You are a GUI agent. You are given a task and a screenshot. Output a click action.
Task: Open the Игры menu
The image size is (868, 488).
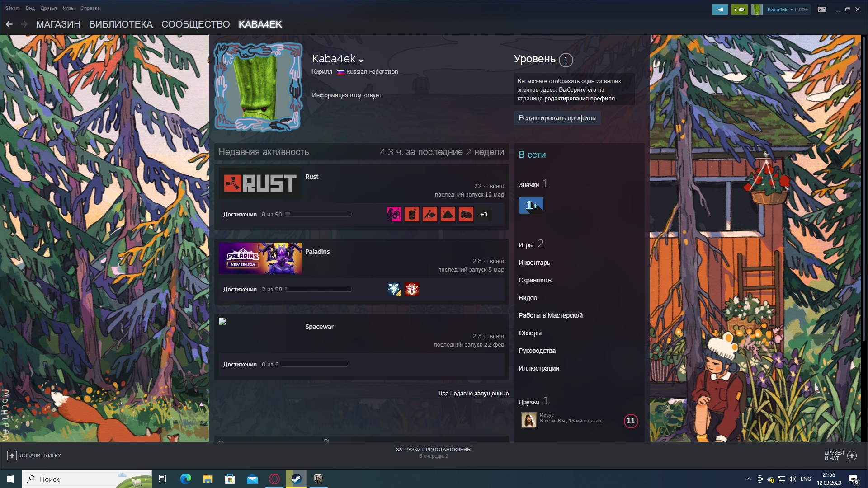point(69,8)
